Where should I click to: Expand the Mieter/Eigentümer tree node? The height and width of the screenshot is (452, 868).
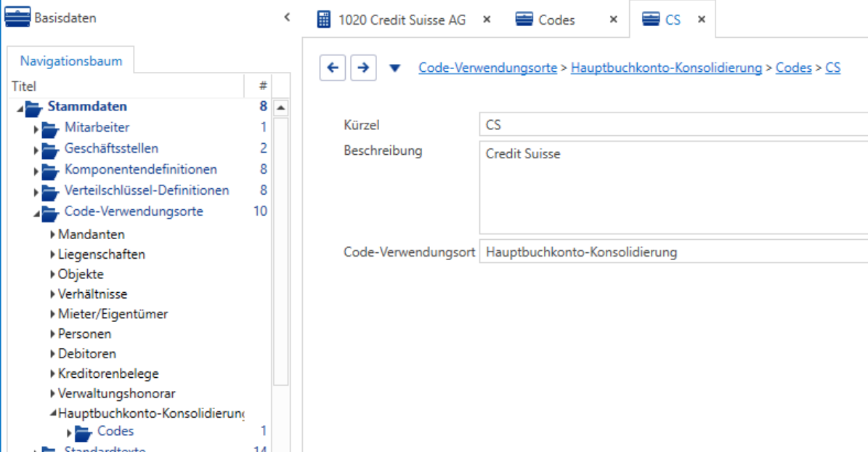pos(52,314)
